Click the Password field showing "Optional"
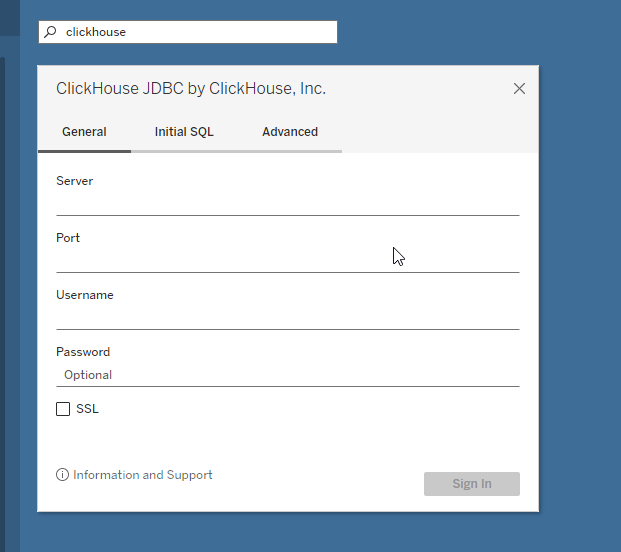621x552 pixels. (x=287, y=375)
